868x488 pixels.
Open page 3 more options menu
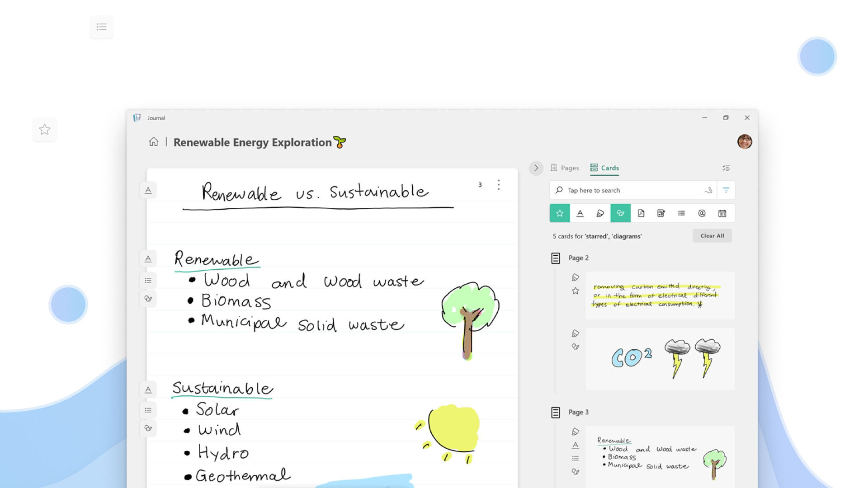(x=499, y=184)
